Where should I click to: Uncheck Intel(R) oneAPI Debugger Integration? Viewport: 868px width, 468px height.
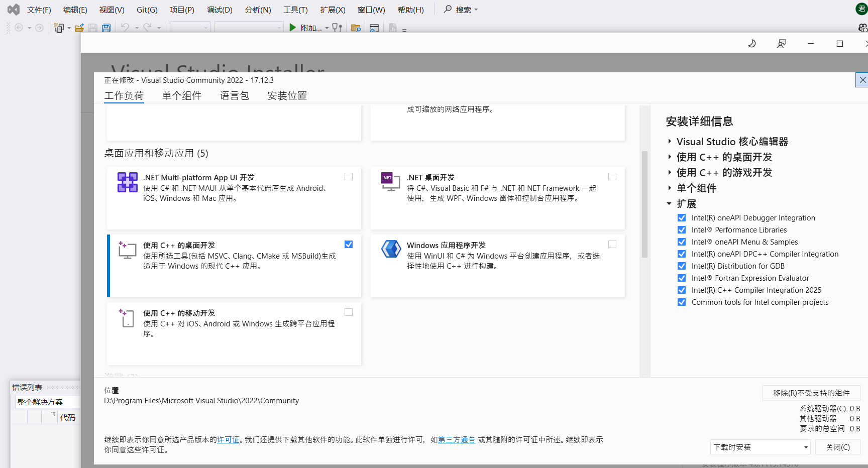click(x=682, y=218)
